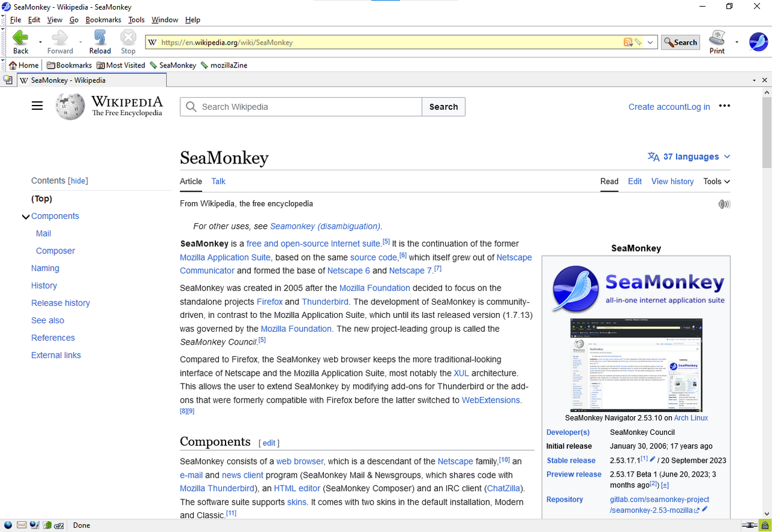772x532 pixels.
Task: Open the View history tab
Action: (x=672, y=181)
